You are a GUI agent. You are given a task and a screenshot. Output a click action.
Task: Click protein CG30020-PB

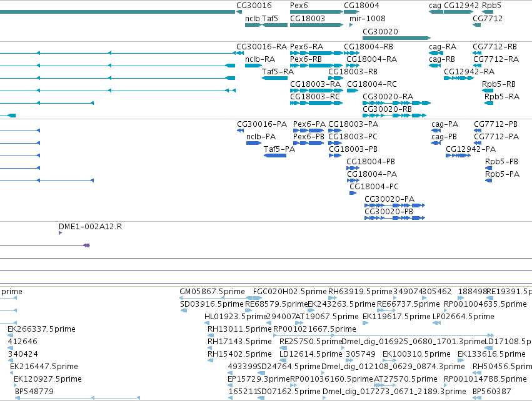click(394, 218)
